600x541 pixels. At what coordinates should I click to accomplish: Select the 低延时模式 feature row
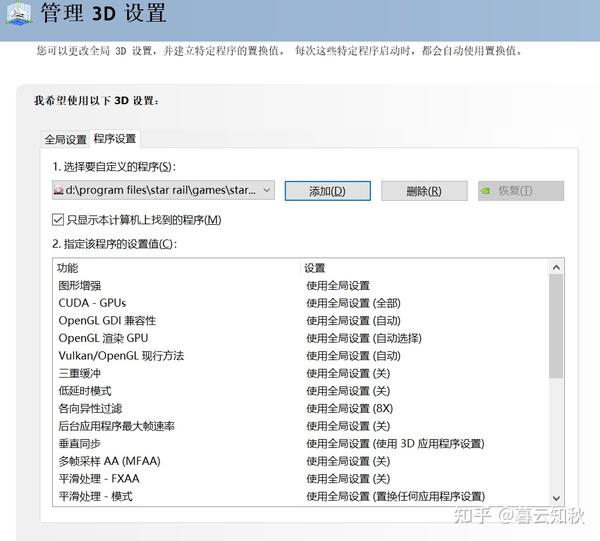[301, 391]
